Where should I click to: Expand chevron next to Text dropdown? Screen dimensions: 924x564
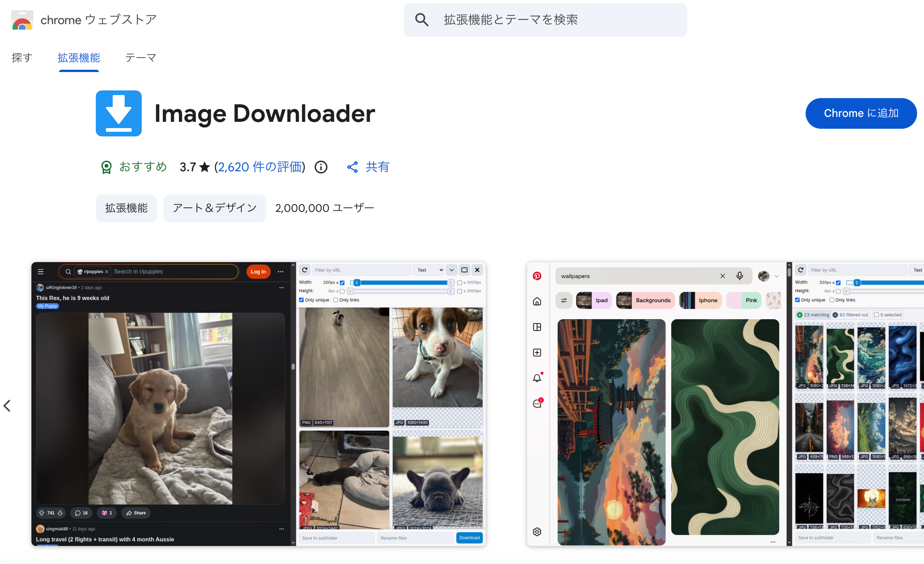point(452,270)
